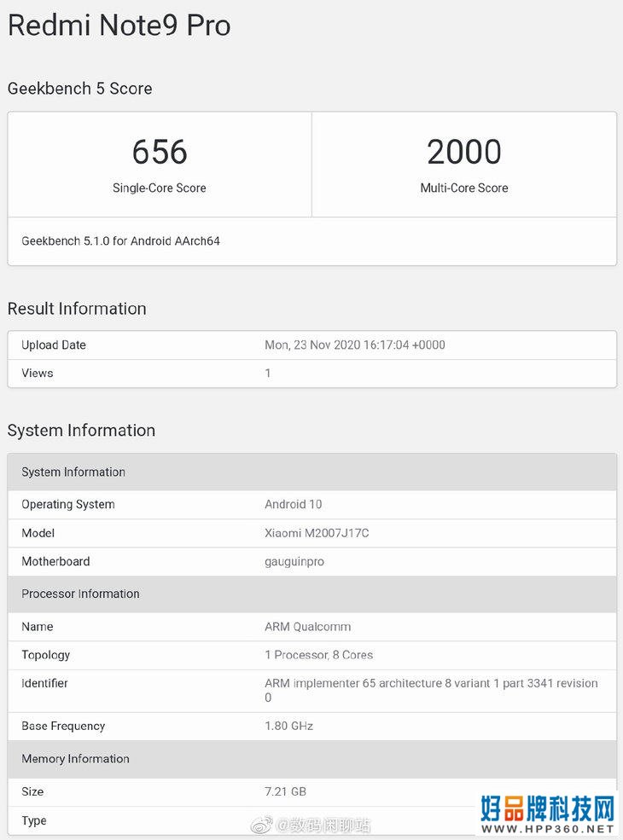Click the Geekbench 5 Score heading
Screen dimensions: 623x840
pyautogui.click(x=80, y=89)
